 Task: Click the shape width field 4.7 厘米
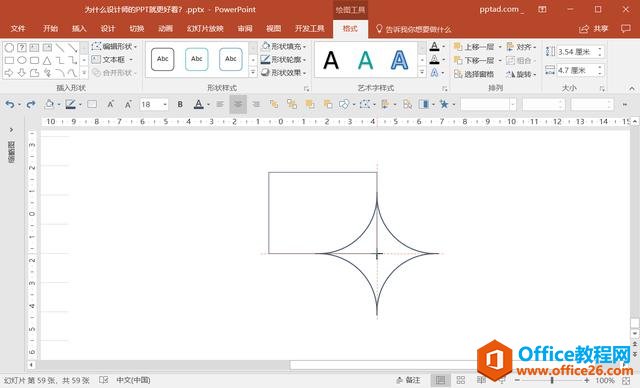point(580,70)
